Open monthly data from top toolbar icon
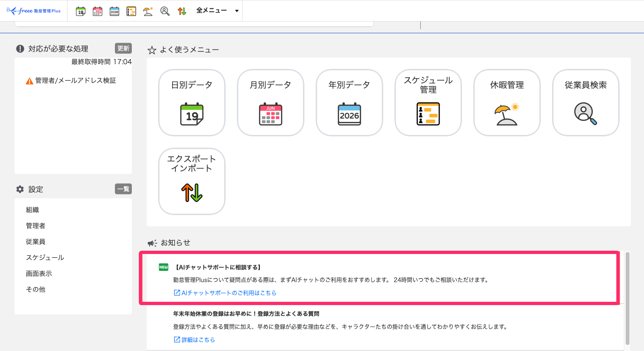This screenshot has width=644, height=351. point(98,11)
